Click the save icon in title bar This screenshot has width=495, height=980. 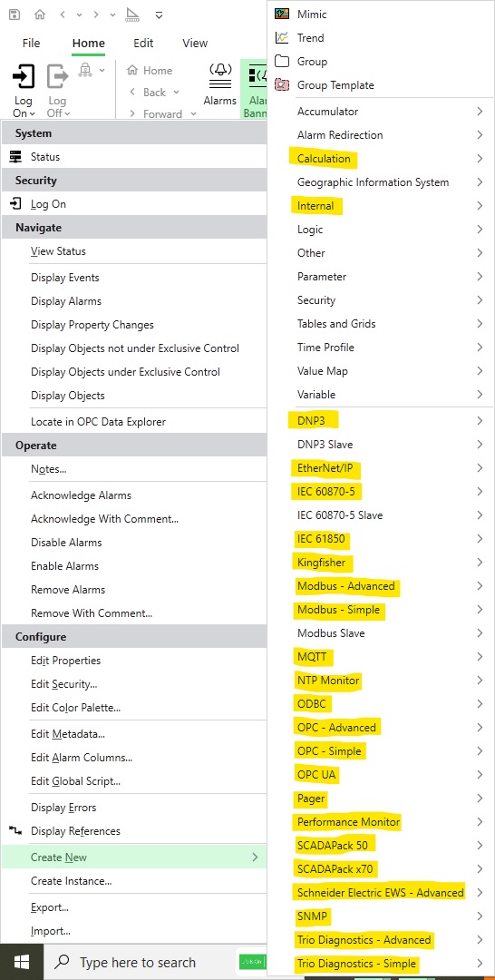point(15,15)
